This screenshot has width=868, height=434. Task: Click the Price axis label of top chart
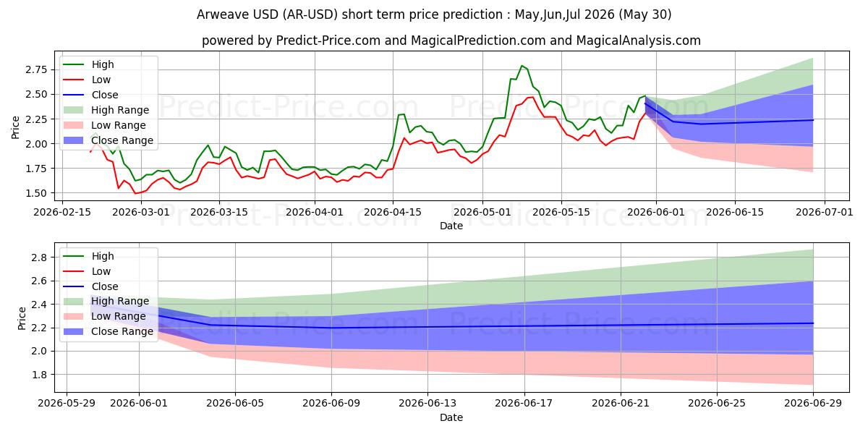16,129
